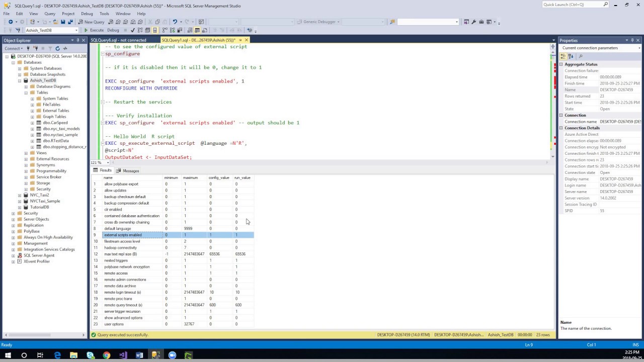
Task: Expand the Views folder node
Action: [26, 153]
